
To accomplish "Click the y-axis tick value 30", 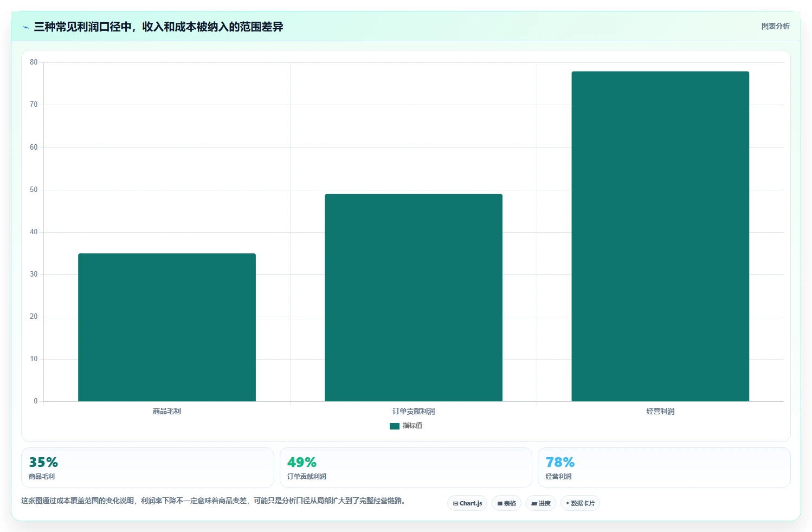I will (34, 274).
